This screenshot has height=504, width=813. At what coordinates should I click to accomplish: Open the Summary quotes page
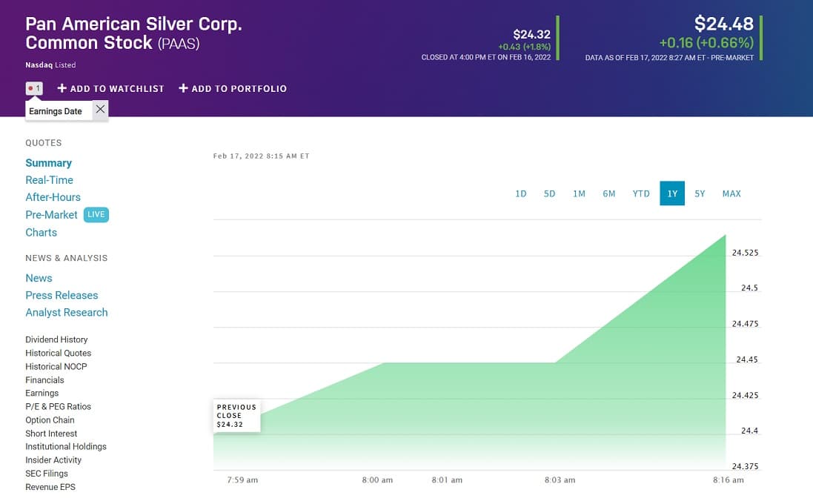point(49,163)
